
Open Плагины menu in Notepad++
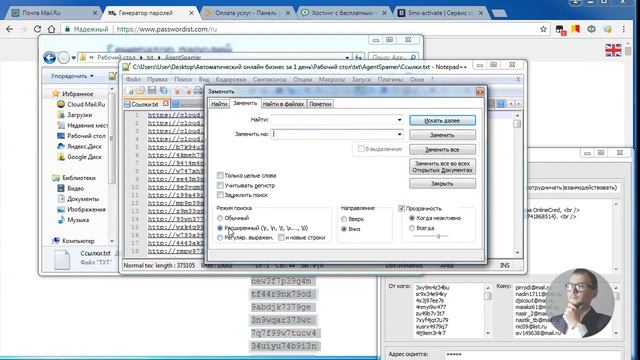(x=390, y=80)
